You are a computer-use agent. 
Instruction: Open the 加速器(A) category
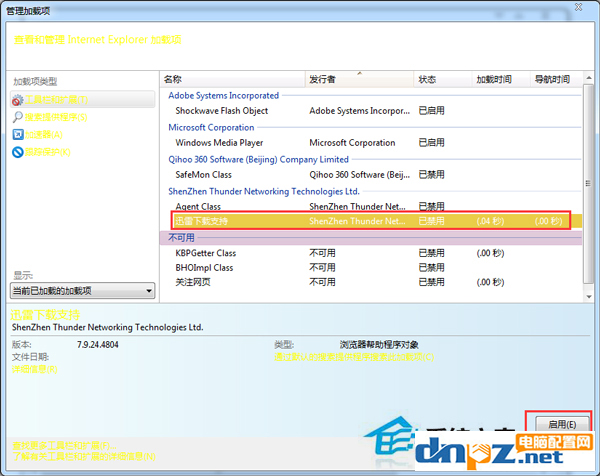44,135
